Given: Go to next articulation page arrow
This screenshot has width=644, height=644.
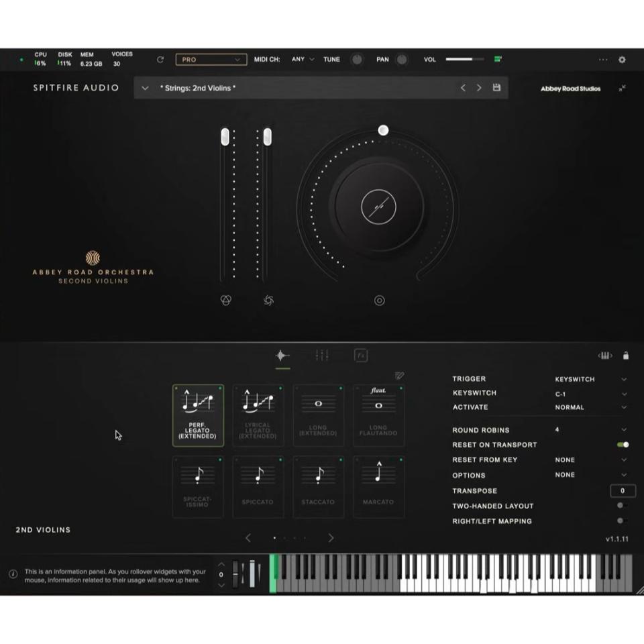Looking at the screenshot, I should point(331,538).
